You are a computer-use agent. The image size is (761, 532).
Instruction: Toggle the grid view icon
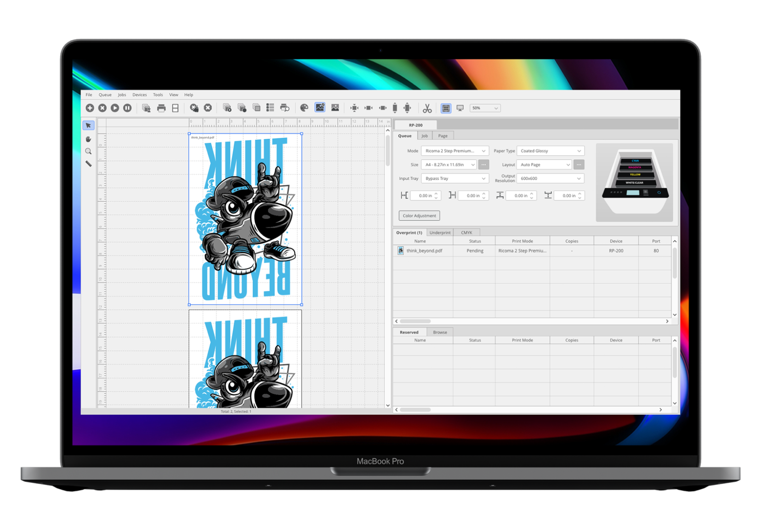click(446, 108)
